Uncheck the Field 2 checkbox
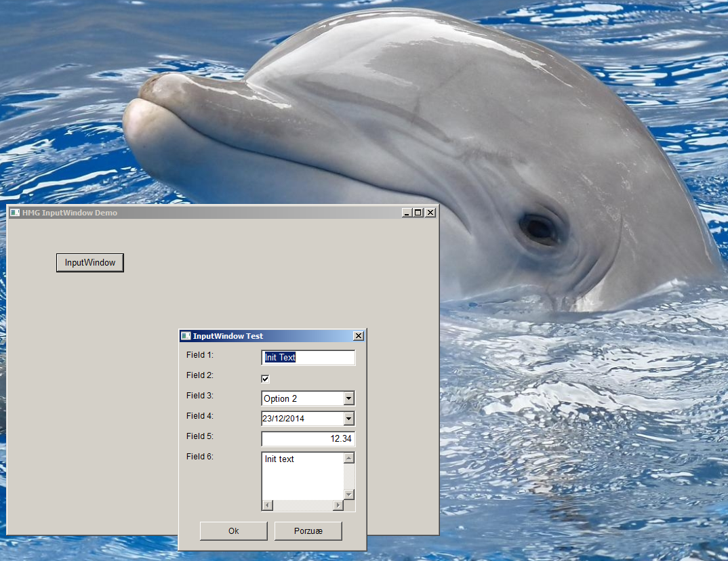This screenshot has height=561, width=728. [x=265, y=379]
